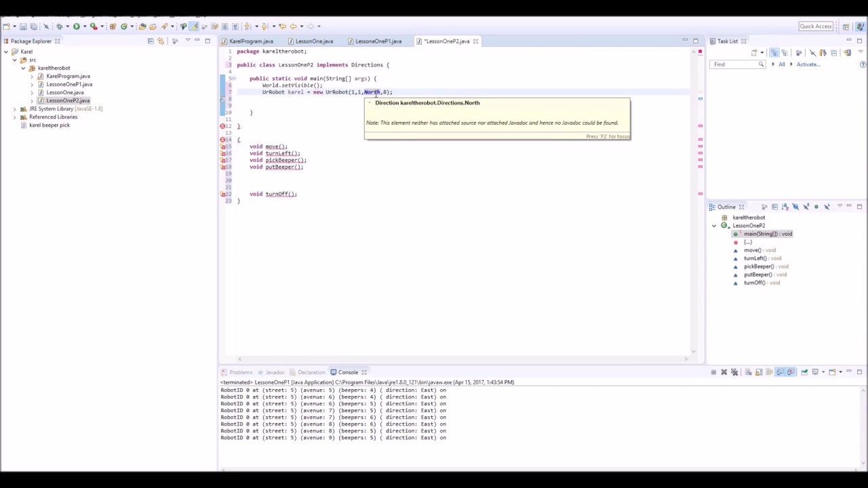The image size is (868, 488).
Task: Open Package Explorer View Menu triangle
Action: [187, 41]
